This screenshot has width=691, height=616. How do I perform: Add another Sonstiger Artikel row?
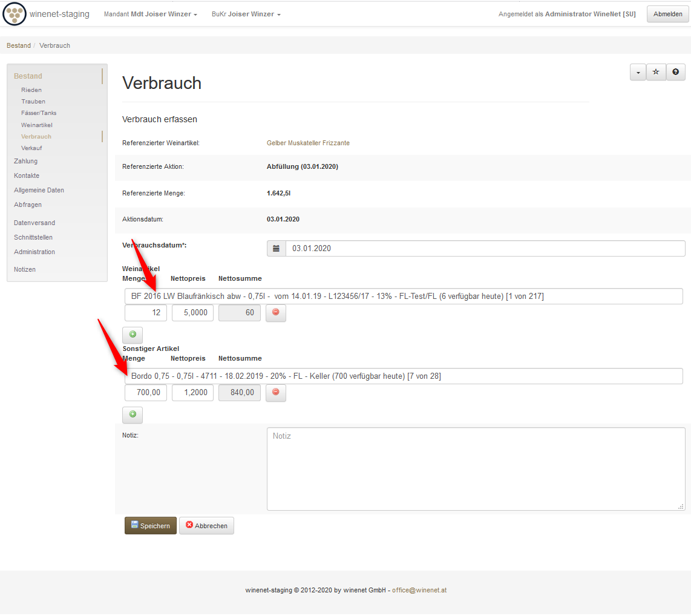point(133,414)
